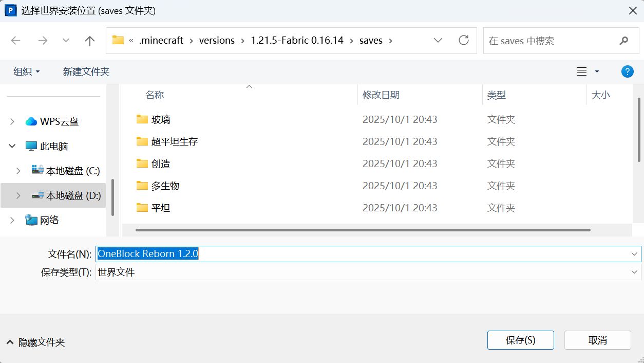Click the search magnifier icon

tap(624, 41)
